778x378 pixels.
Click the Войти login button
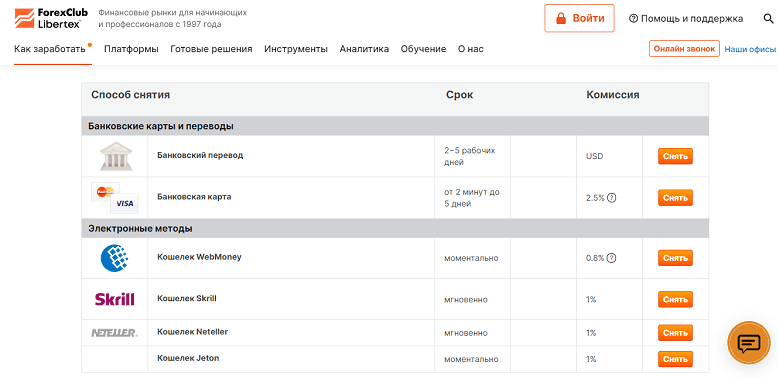click(x=579, y=18)
